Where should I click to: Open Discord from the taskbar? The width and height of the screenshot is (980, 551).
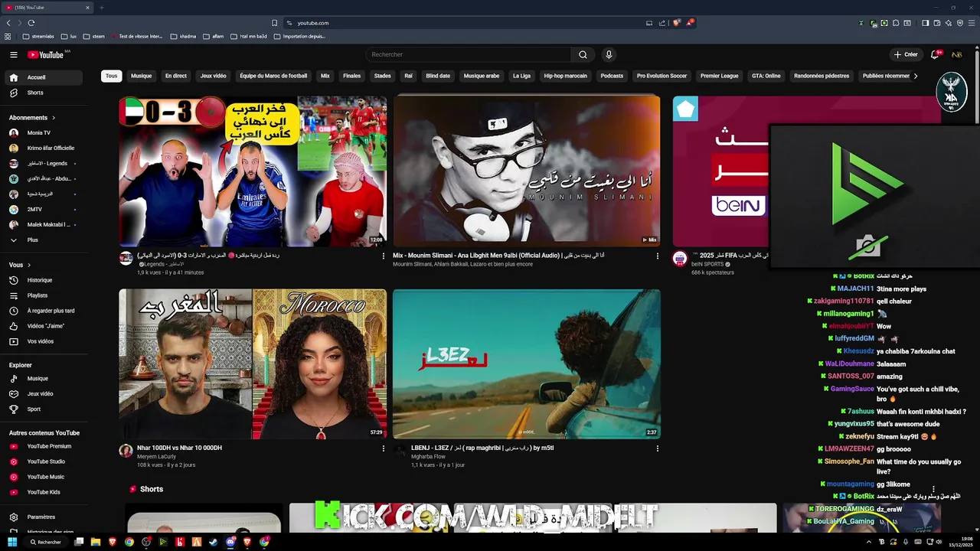230,542
